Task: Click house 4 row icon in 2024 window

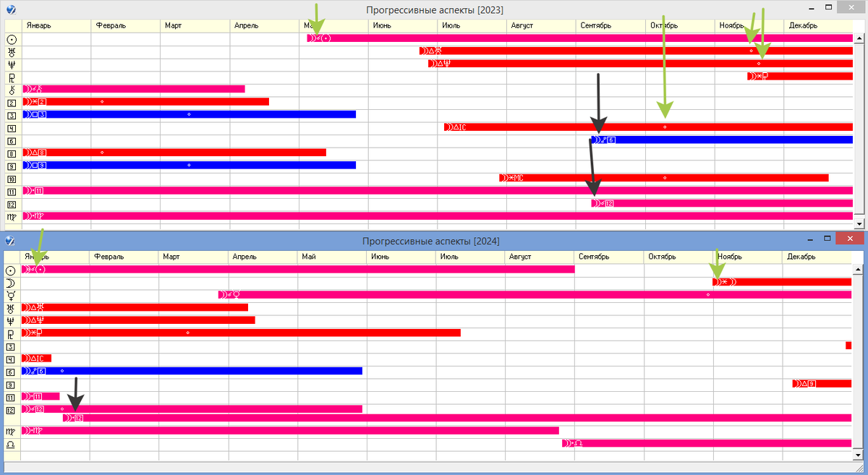Action: pyautogui.click(x=11, y=359)
